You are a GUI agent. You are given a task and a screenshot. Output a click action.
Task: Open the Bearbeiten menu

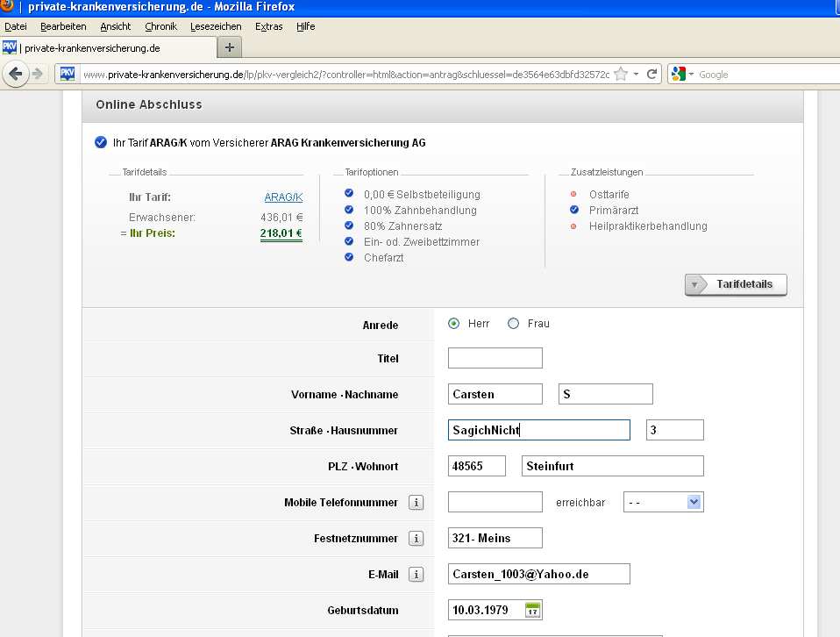tap(63, 26)
